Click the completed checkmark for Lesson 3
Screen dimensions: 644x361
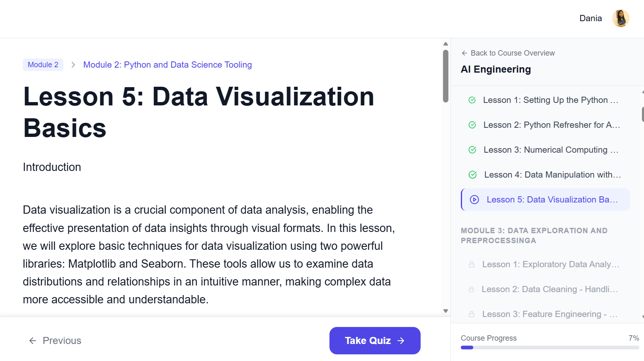[x=472, y=150]
